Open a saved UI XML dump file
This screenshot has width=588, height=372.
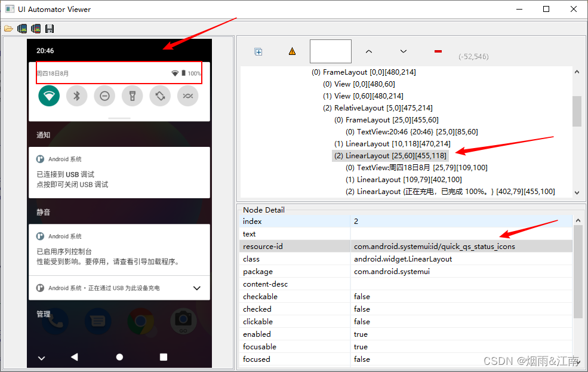(9, 28)
